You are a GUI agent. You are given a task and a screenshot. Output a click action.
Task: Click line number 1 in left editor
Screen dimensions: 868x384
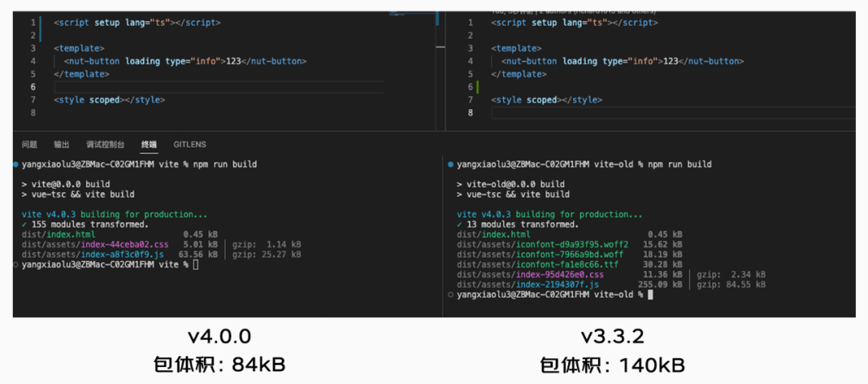33,22
